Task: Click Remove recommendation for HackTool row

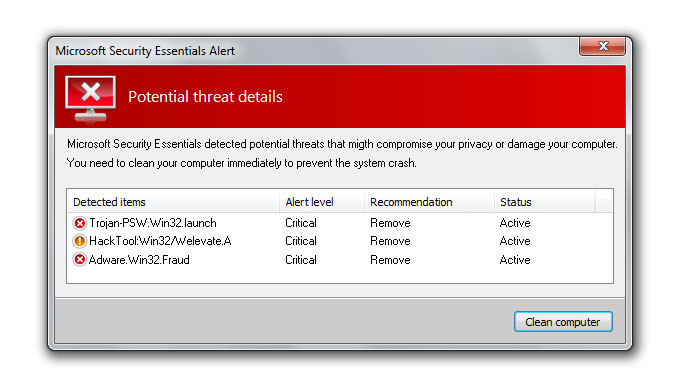Action: 390,241
